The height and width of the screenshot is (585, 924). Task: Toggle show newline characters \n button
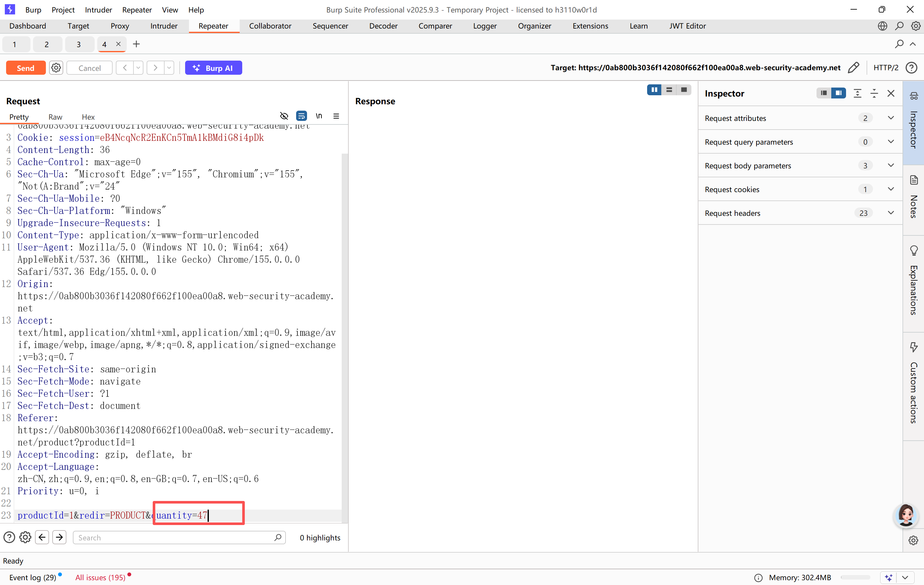(x=319, y=116)
